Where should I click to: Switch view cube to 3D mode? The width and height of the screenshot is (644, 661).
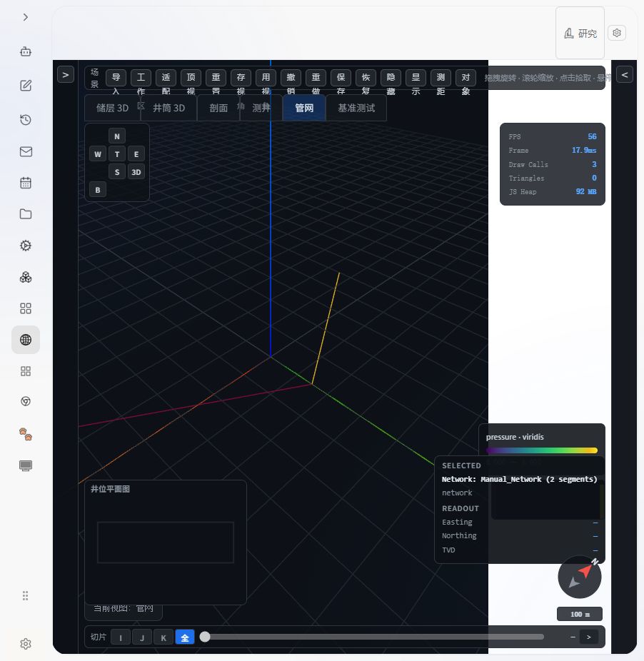pos(136,172)
